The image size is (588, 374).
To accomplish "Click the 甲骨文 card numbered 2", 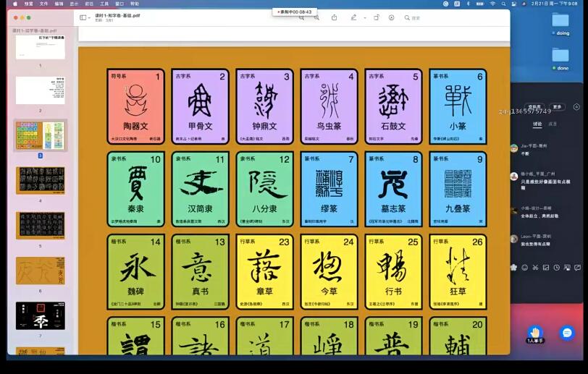I will 200,106.
